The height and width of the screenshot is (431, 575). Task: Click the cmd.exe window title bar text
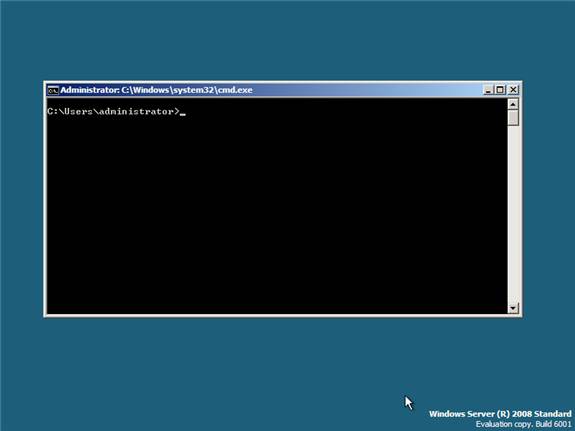click(x=156, y=90)
